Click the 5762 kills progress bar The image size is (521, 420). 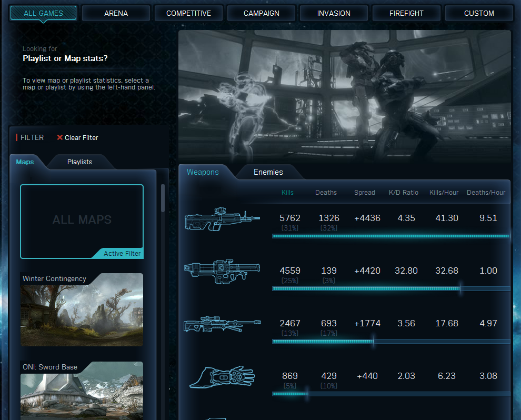coord(391,236)
